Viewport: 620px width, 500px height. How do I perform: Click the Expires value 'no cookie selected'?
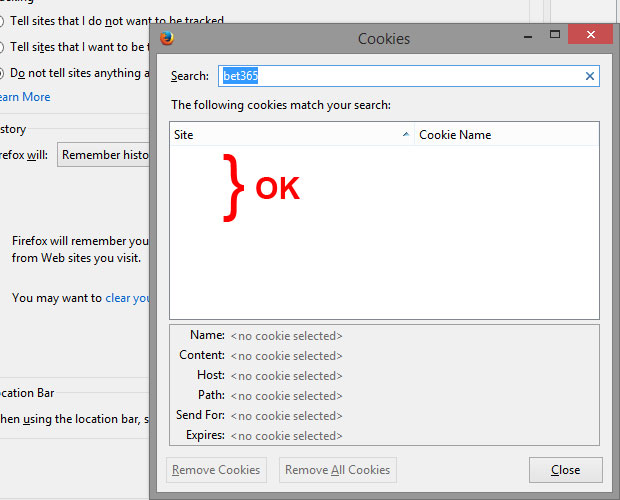[x=286, y=436]
